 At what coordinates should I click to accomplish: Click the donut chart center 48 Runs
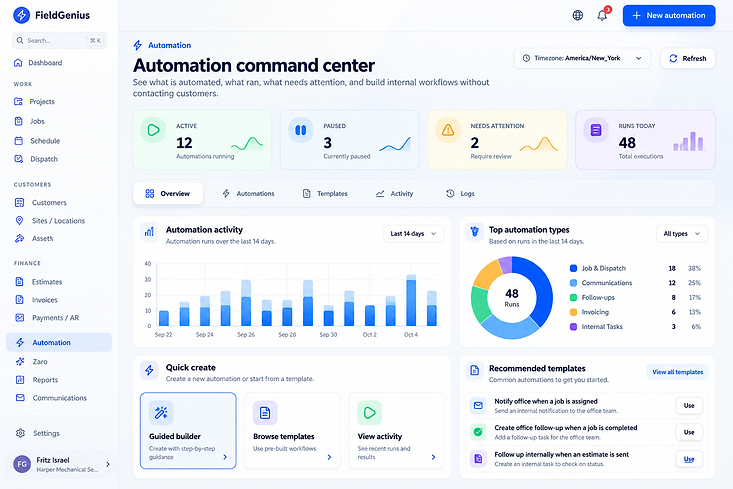[x=512, y=297]
